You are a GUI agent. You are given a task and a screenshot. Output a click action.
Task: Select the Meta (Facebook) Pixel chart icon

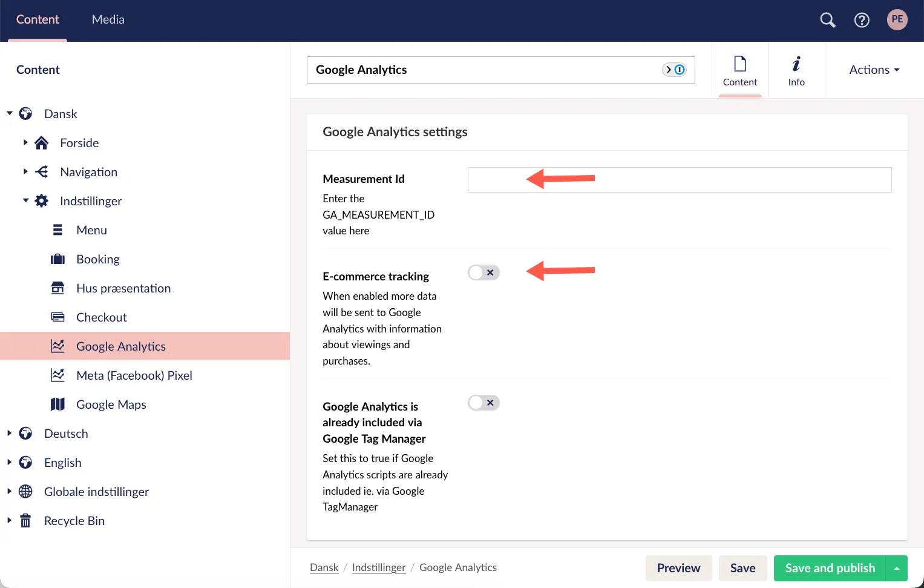coord(57,375)
